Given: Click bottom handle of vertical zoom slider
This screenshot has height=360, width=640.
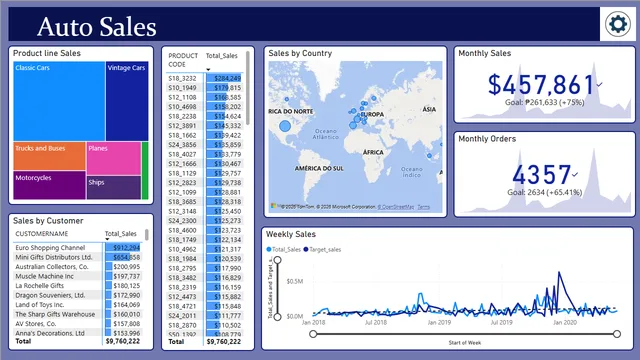Looking at the screenshot, I should [x=278, y=317].
